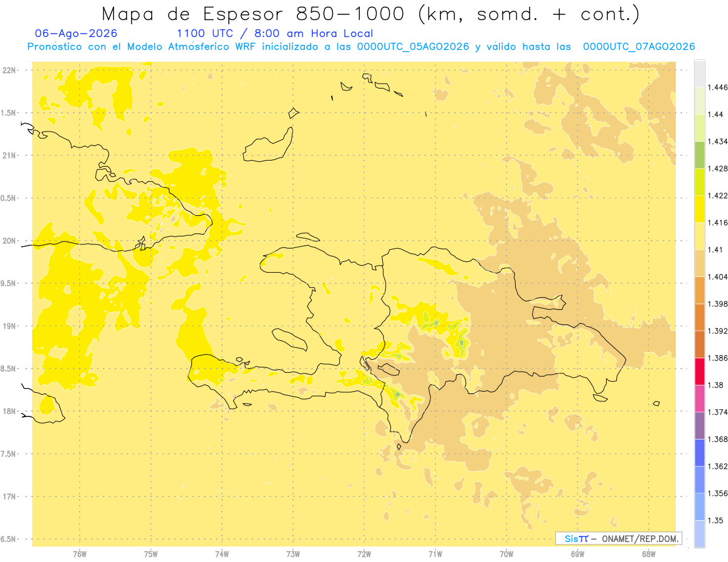Pick the green legend swatch between 1.428 and 1.434
This screenshot has width=728, height=562.
tap(699, 155)
